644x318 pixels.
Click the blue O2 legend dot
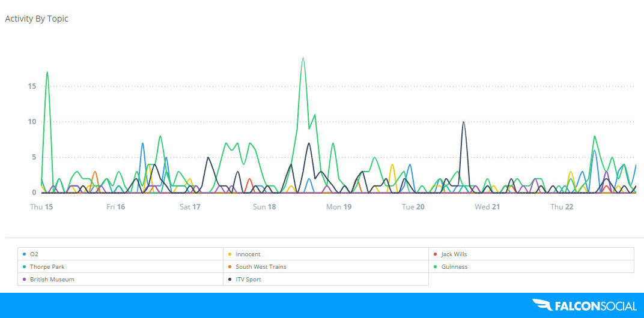click(23, 254)
